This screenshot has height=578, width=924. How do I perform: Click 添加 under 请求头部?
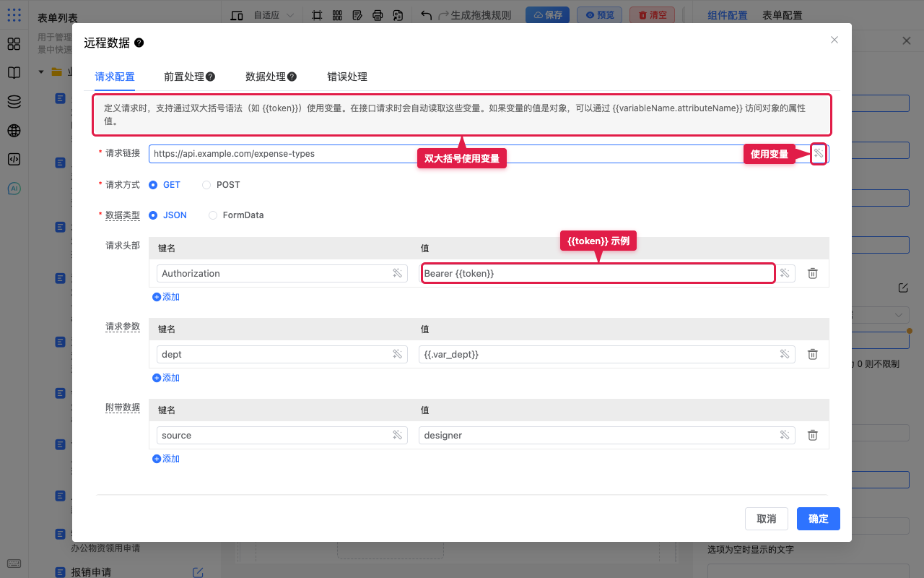(x=166, y=297)
